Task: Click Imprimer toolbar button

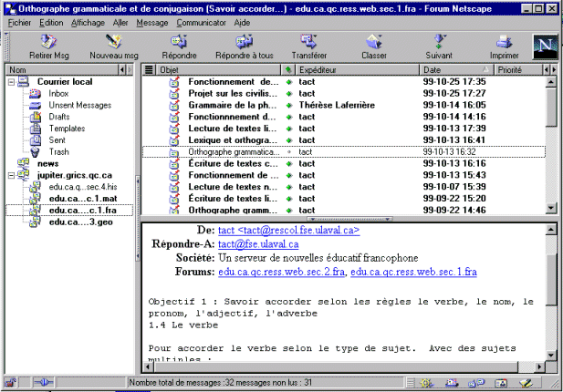Action: click(x=504, y=46)
